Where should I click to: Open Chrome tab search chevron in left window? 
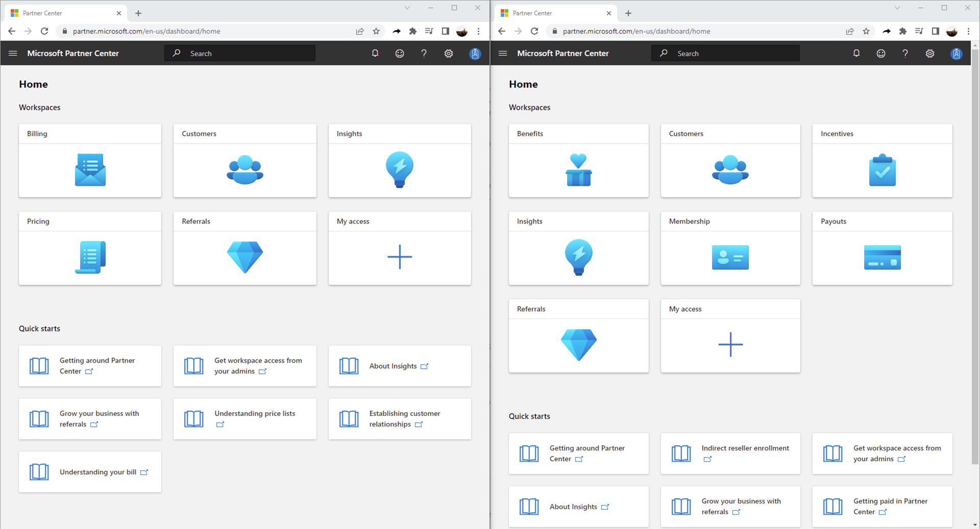tap(407, 8)
